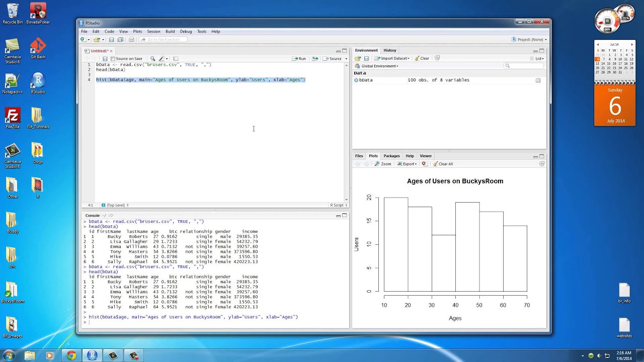Maximize the Source editor pane
Screen dimensions: 644x362
tap(345, 51)
